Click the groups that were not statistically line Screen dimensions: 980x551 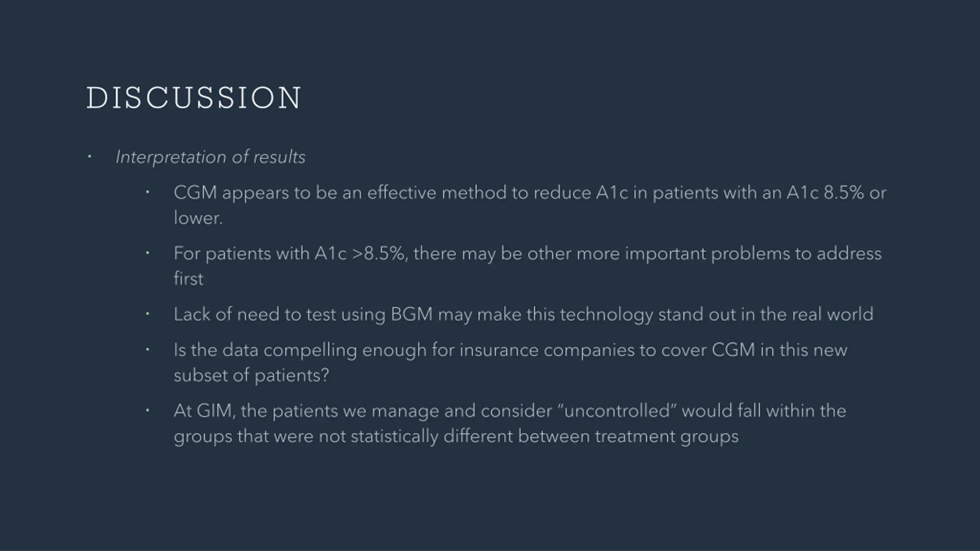click(x=456, y=437)
